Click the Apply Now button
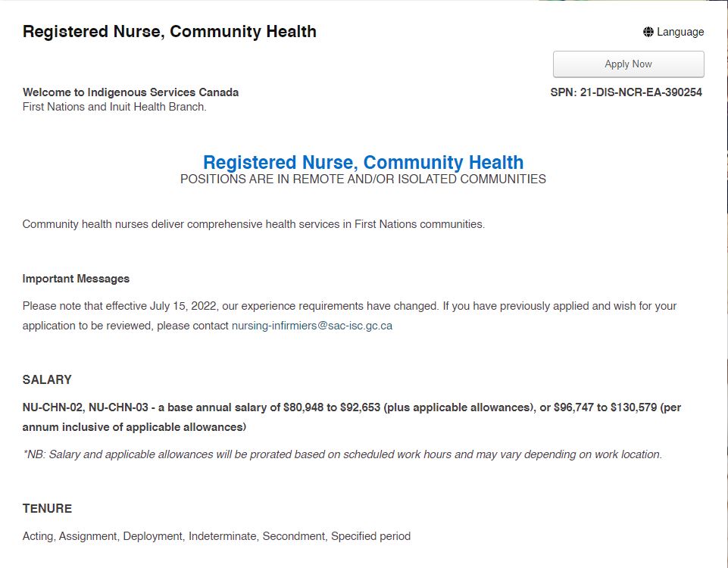 pyautogui.click(x=628, y=64)
